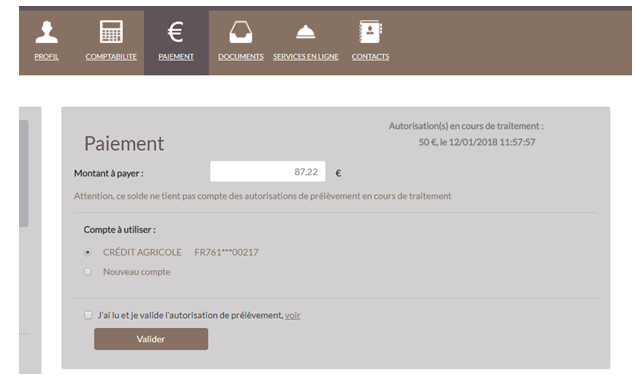Viewport: 638px width, 378px height.
Task: Check the direct debit authorisation checkbox
Action: coord(88,315)
